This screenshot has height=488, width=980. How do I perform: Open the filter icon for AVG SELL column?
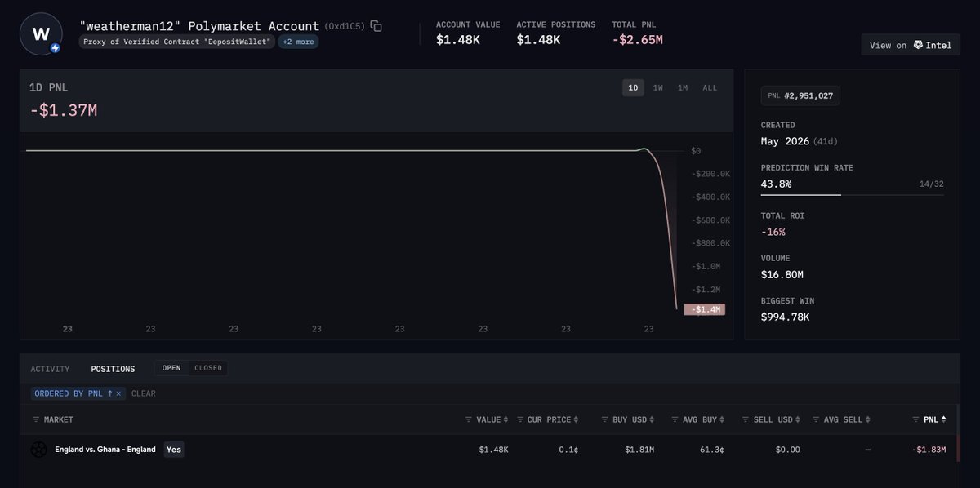pos(817,419)
